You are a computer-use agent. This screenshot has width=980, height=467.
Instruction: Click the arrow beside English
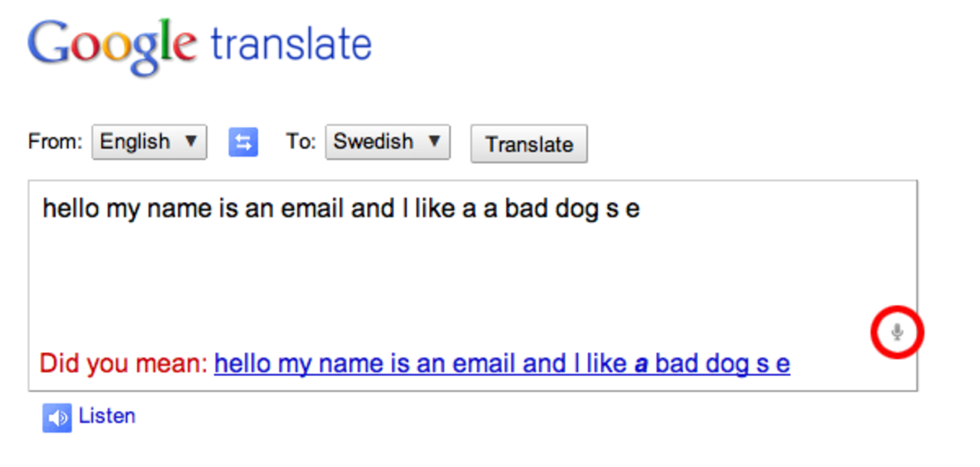(191, 142)
